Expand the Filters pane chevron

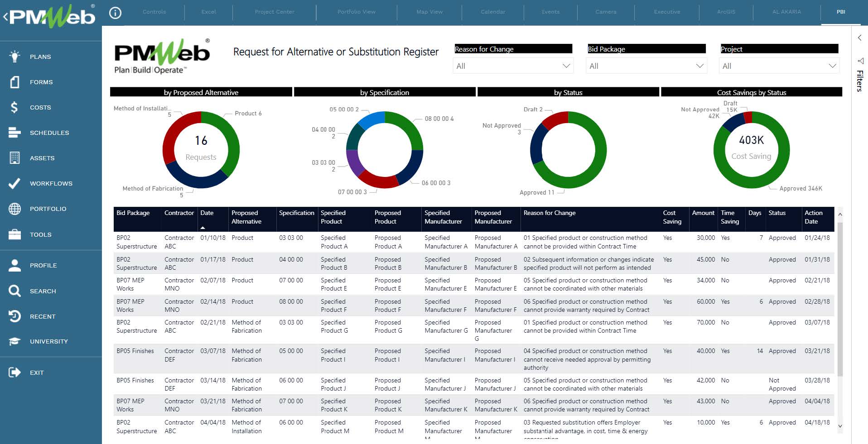point(859,38)
